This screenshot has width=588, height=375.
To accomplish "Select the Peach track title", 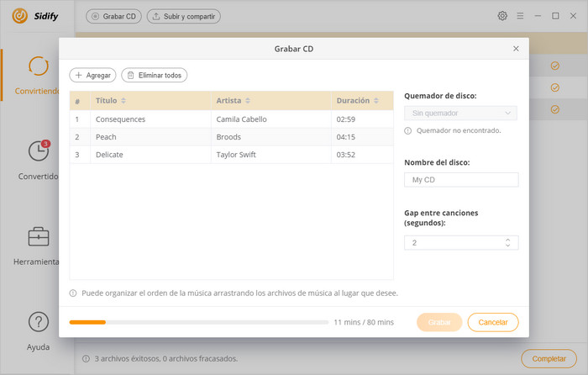I will tap(106, 137).
